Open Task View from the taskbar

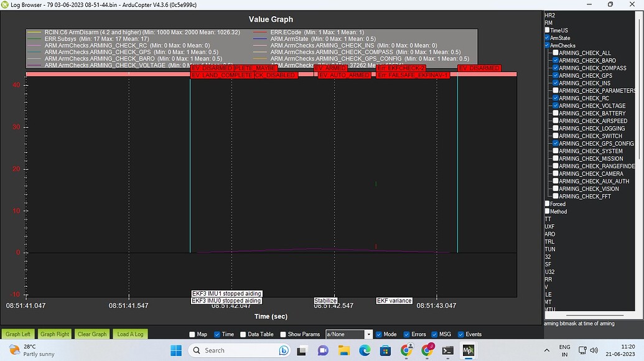point(301,350)
